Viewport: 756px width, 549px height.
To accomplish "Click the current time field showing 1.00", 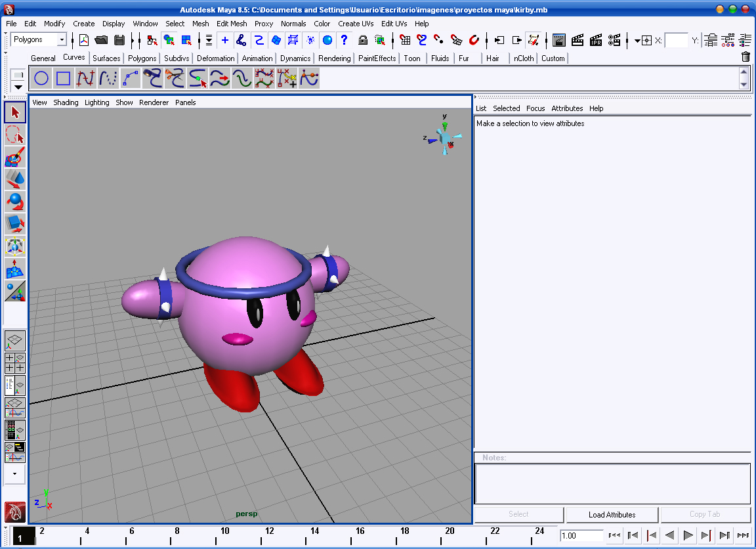I will click(x=581, y=535).
